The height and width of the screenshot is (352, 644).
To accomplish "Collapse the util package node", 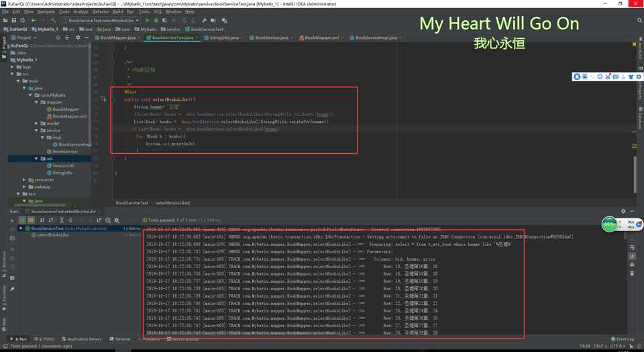I will pos(36,159).
